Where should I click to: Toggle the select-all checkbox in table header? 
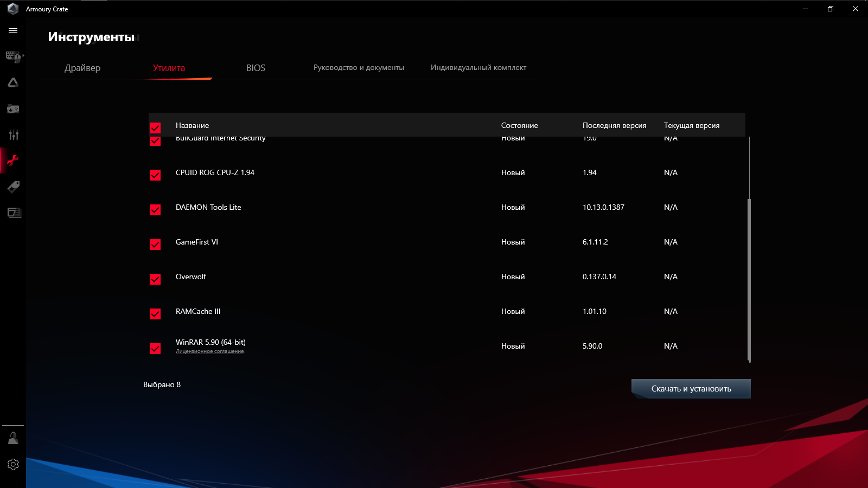(155, 128)
